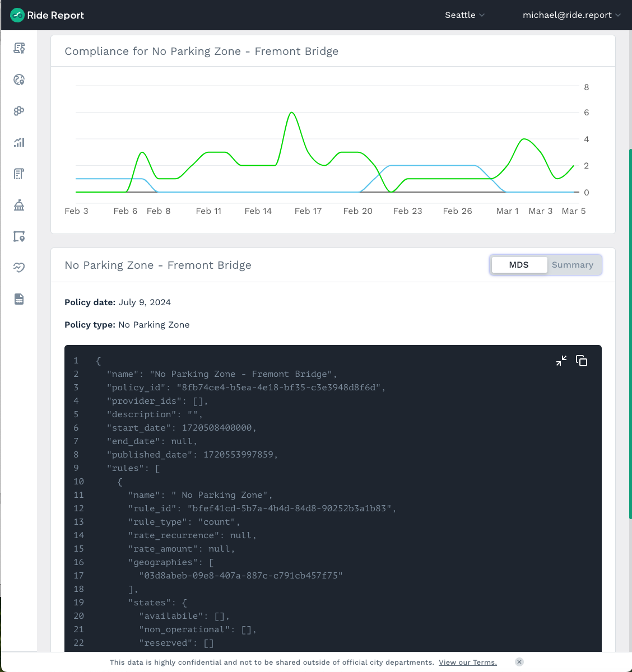Switch to Summary view
This screenshot has height=672, width=632.
(572, 265)
